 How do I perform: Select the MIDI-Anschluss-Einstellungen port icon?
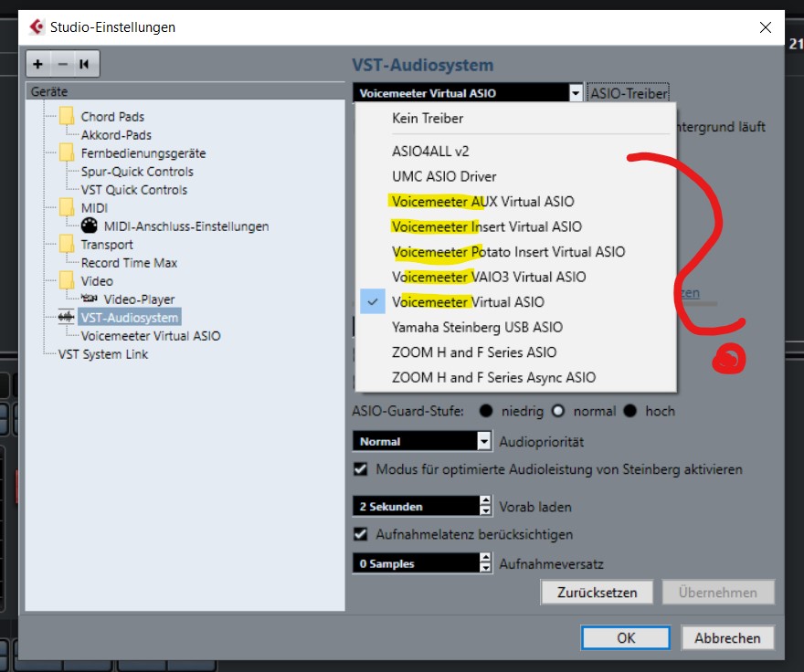point(89,226)
